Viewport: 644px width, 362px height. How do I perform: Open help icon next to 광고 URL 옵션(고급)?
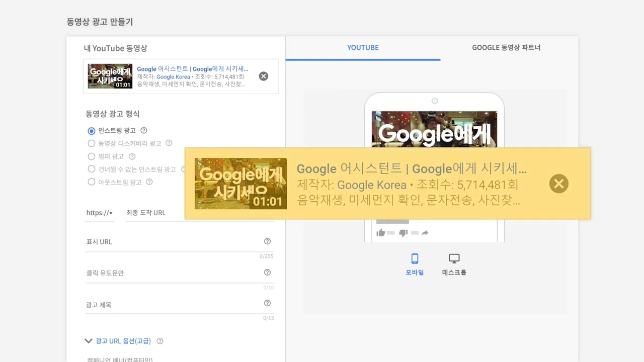(160, 341)
